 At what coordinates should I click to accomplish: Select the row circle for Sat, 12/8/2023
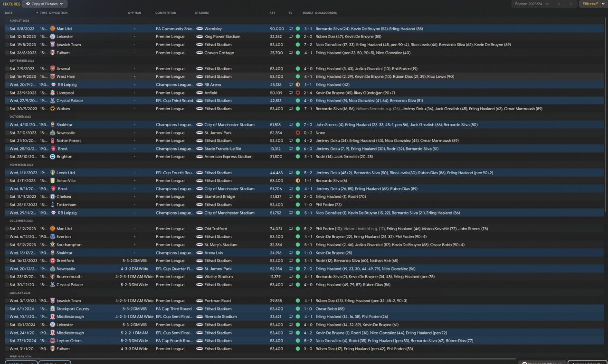7,37
